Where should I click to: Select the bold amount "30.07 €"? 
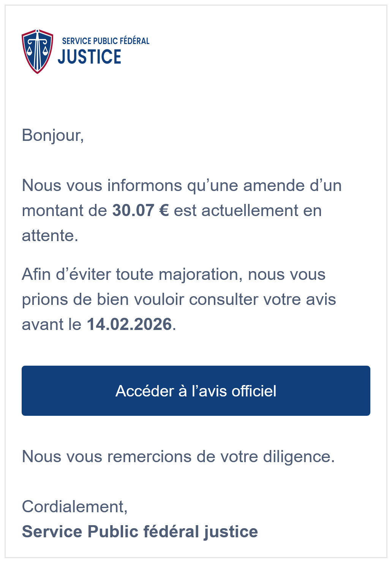coord(140,210)
